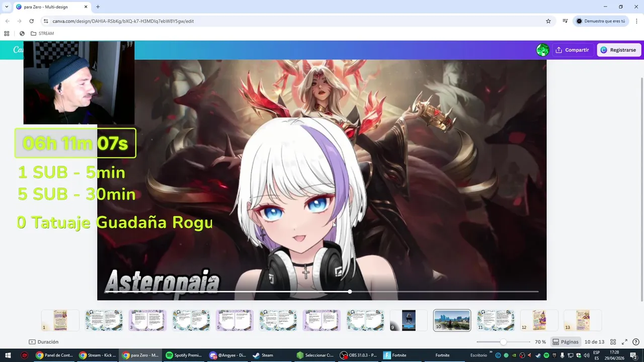The image size is (644, 362).
Task: Open the STREAM bookmarks folder
Action: (x=42, y=33)
